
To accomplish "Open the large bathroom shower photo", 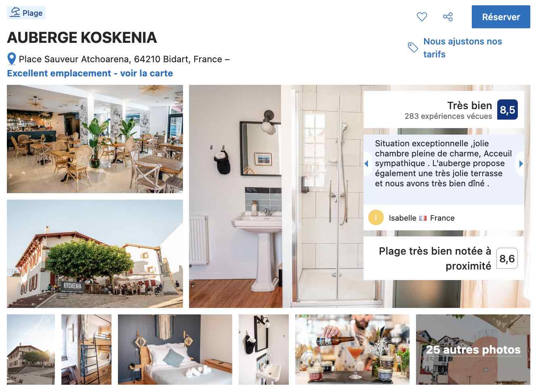I will click(x=276, y=196).
